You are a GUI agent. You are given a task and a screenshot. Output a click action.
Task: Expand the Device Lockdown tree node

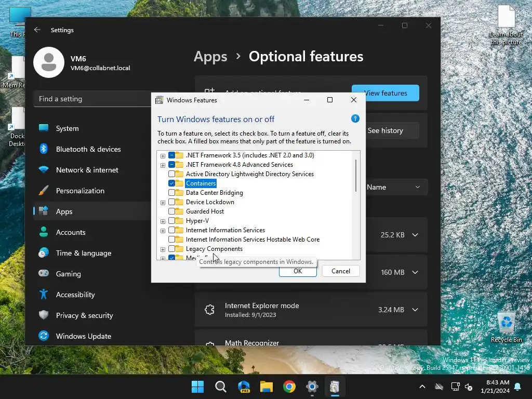[x=163, y=203]
